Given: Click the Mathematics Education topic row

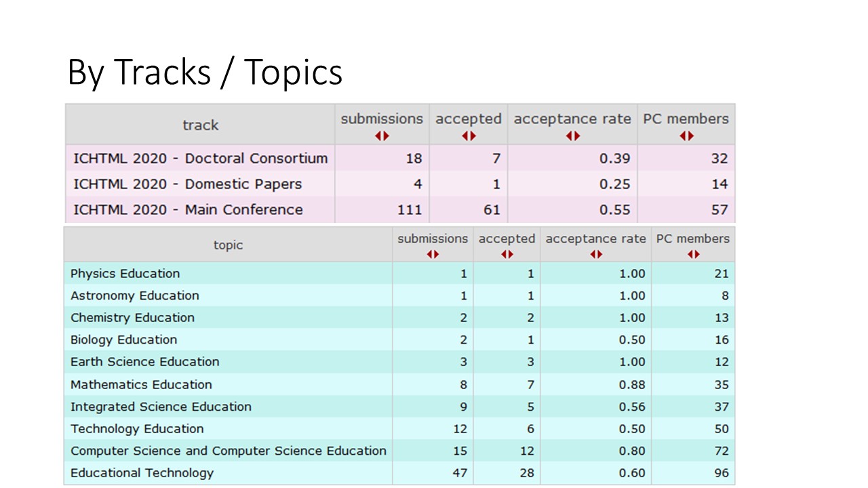Looking at the screenshot, I should click(399, 384).
